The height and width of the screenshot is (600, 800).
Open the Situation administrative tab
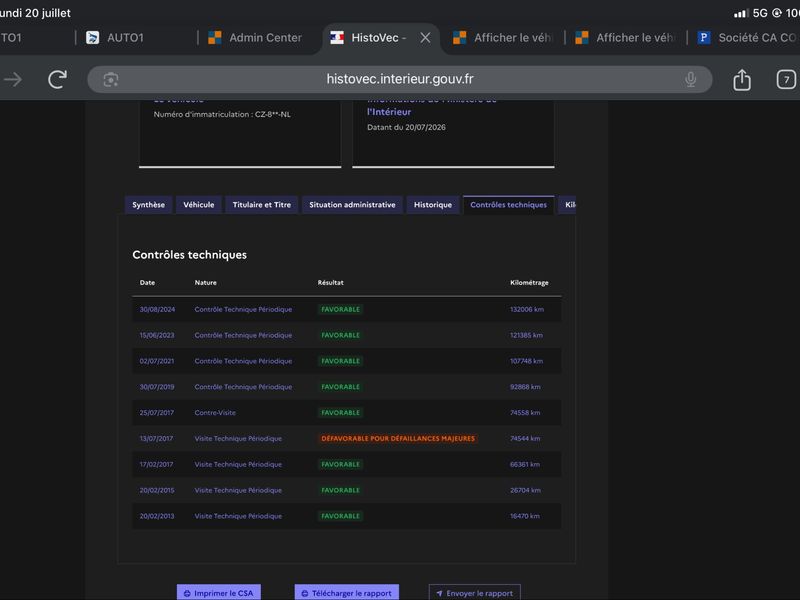352,205
